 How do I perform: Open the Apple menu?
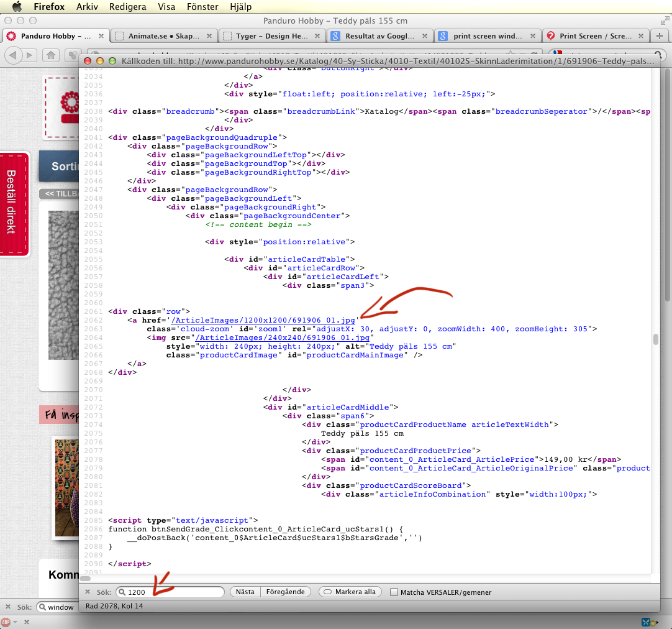coord(17,6)
